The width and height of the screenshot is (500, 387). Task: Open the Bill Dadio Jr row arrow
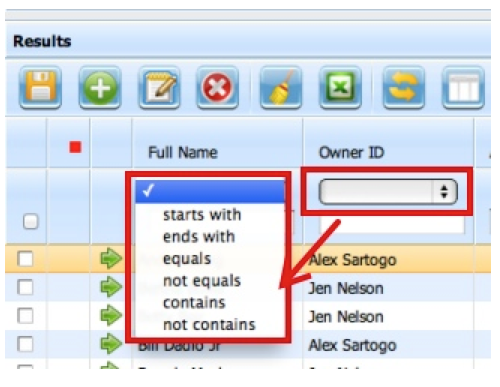111,344
